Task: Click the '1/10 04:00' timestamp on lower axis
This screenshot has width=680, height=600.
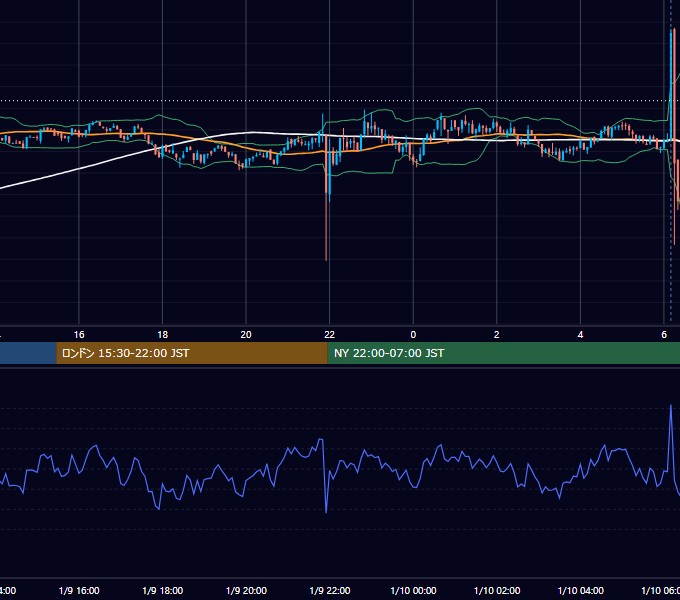Action: click(581, 590)
